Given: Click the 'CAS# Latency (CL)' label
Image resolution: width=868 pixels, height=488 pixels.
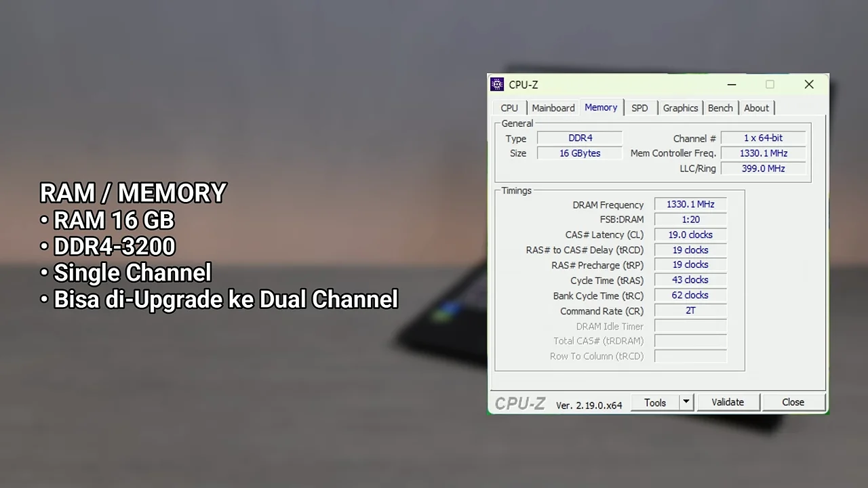Looking at the screenshot, I should pyautogui.click(x=604, y=235).
